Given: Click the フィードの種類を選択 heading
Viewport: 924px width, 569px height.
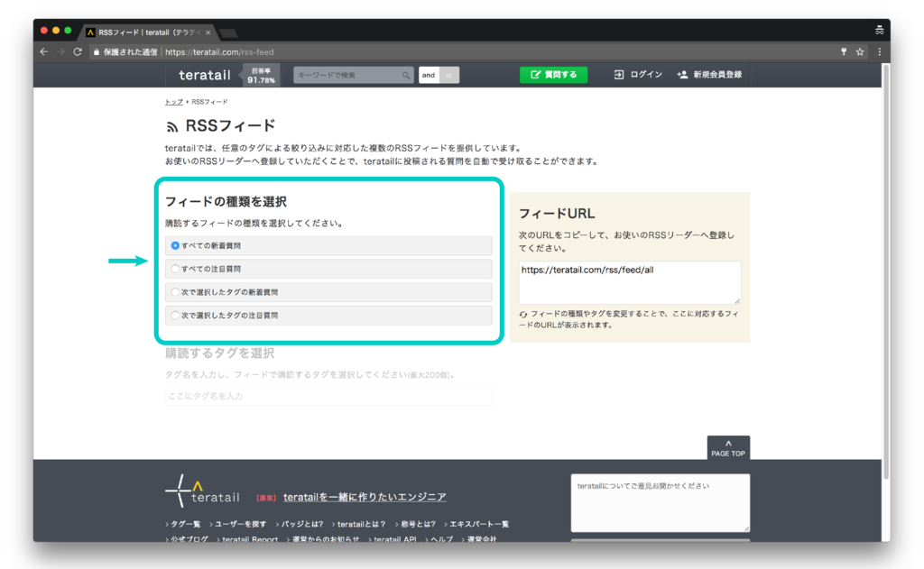Looking at the screenshot, I should pos(226,202).
